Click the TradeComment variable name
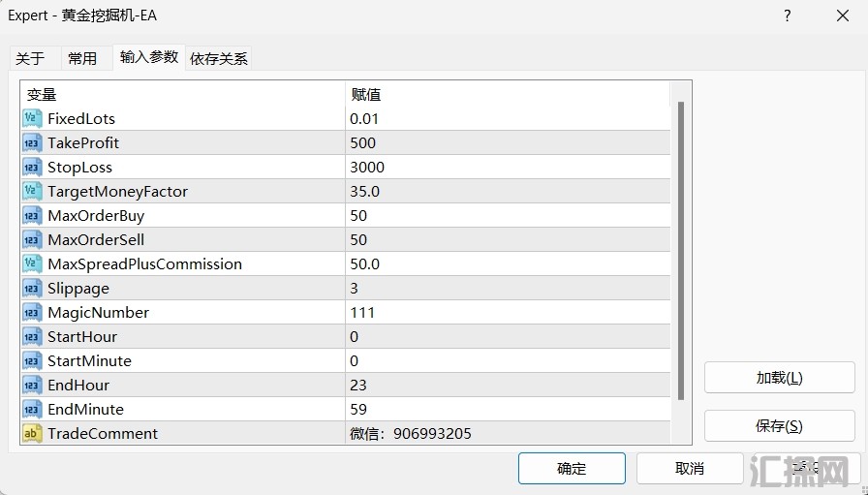 click(103, 433)
